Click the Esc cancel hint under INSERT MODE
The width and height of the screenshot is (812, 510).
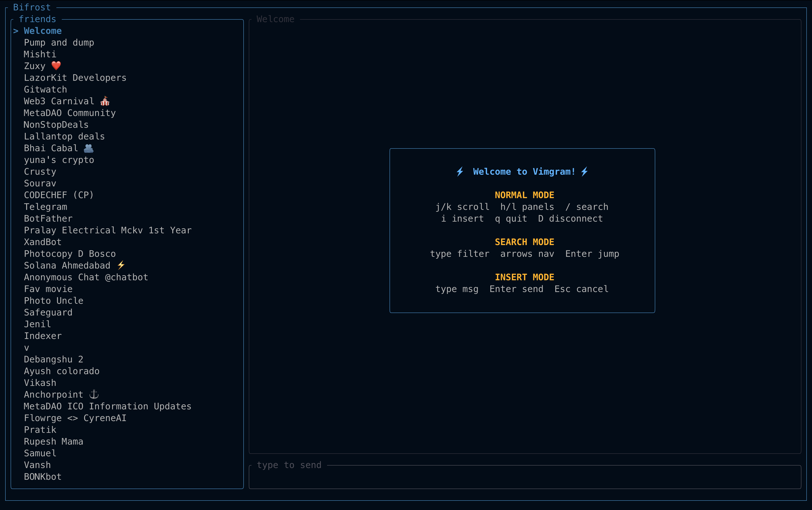tap(581, 289)
